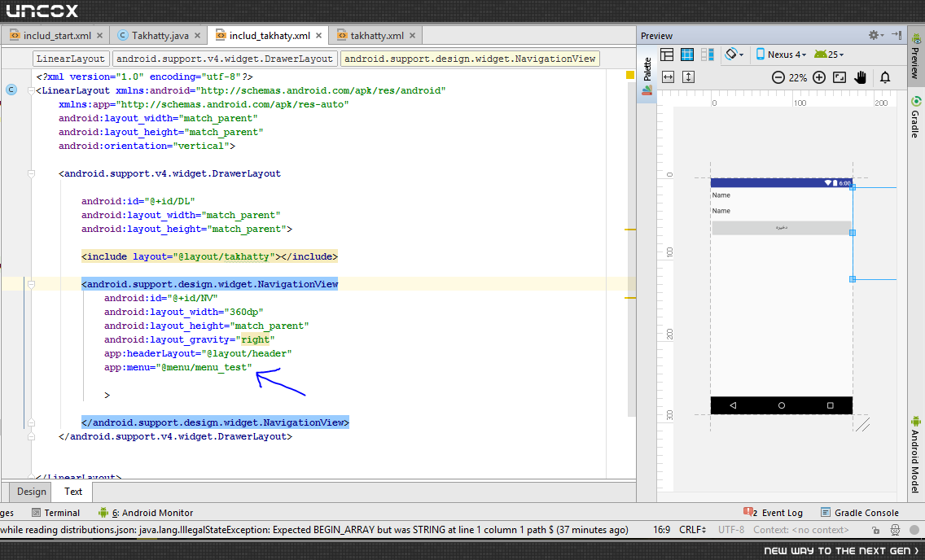Viewport: 925px width, 560px height.
Task: Show the Design surface view
Action: click(x=667, y=55)
